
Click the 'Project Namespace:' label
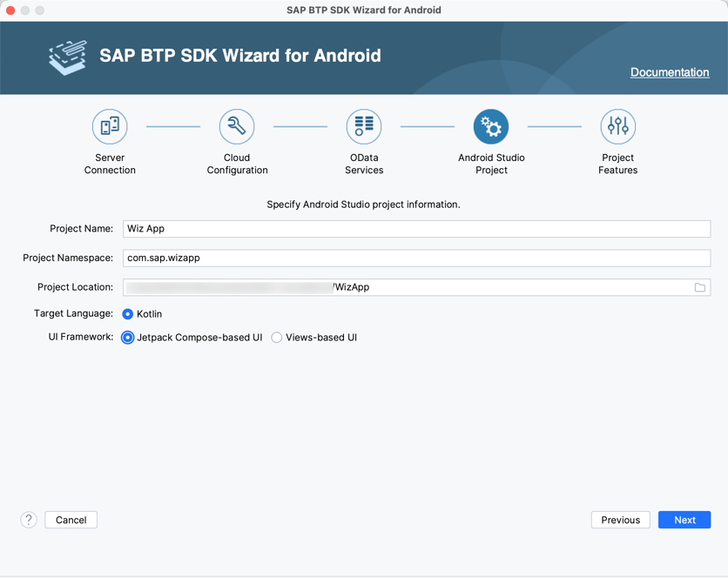point(68,259)
